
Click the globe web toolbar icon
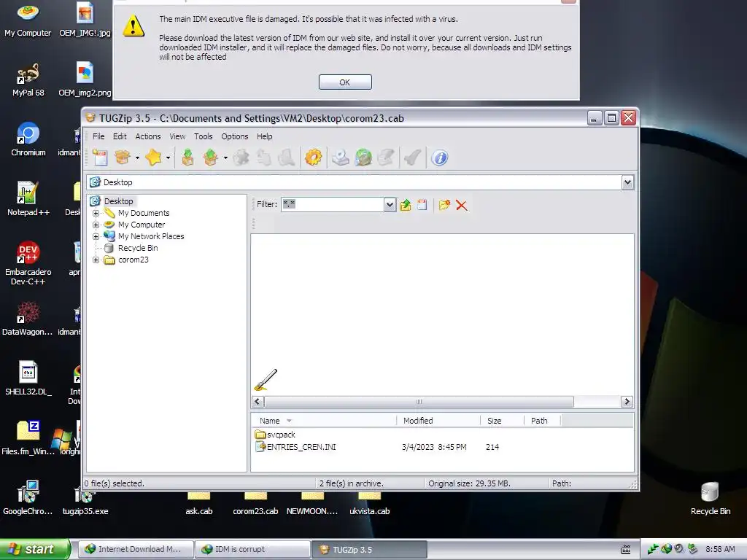(x=363, y=157)
